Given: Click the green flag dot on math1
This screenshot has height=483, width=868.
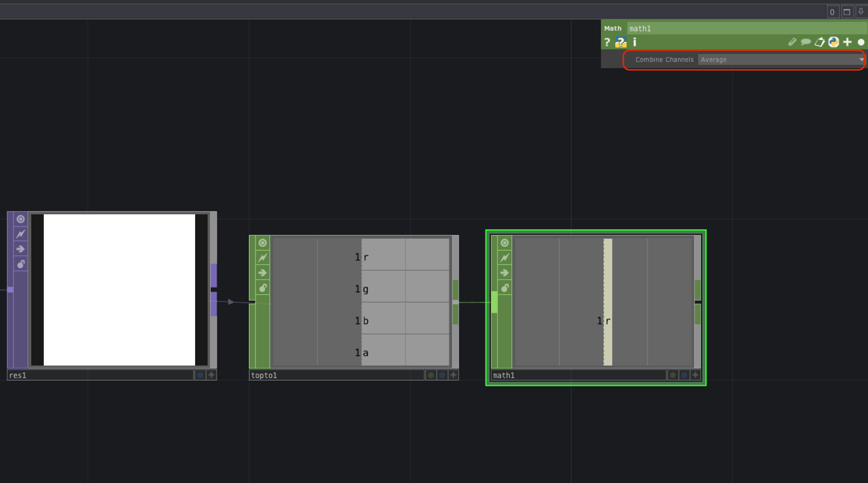Looking at the screenshot, I should tap(673, 376).
